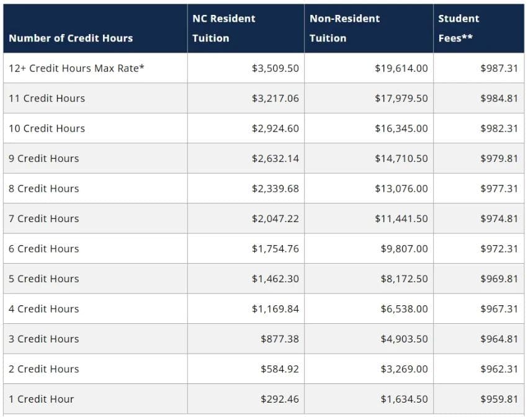Select the 8 Credit Hours label
The width and height of the screenshot is (528, 420).
44,189
